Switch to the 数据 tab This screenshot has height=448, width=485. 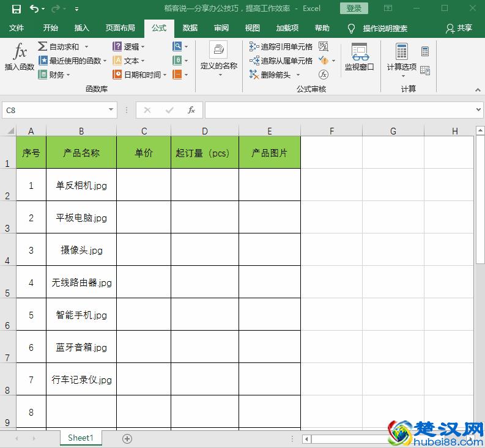pos(190,28)
